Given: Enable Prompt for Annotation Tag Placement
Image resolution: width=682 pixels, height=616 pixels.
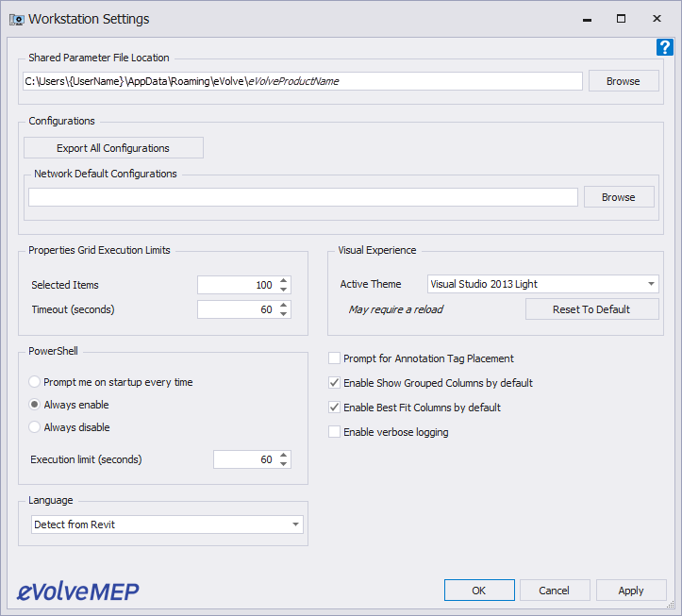Looking at the screenshot, I should pyautogui.click(x=334, y=358).
